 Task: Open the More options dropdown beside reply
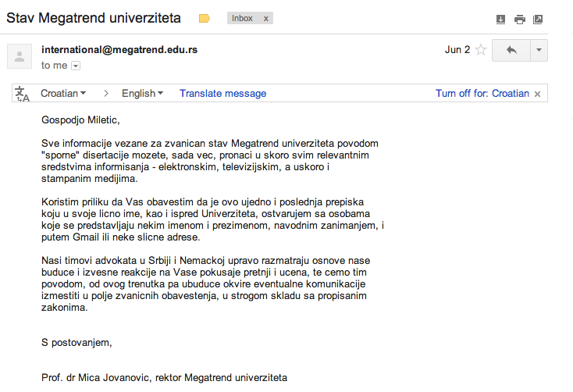pyautogui.click(x=539, y=50)
